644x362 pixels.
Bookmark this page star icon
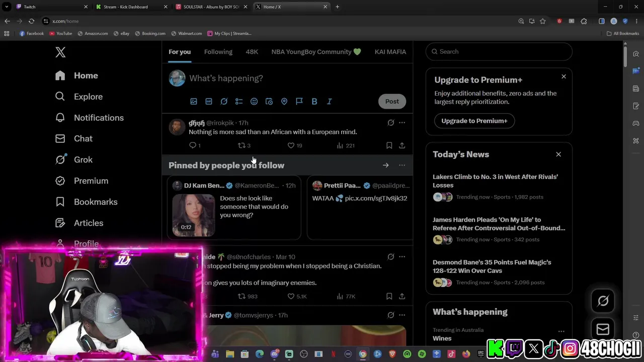click(542, 21)
